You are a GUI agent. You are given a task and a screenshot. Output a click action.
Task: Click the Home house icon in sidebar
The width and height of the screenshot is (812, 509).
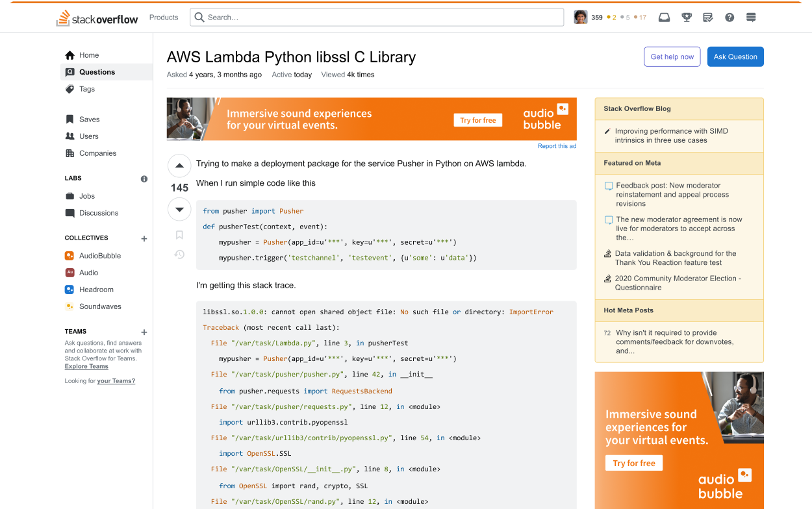[x=70, y=55]
